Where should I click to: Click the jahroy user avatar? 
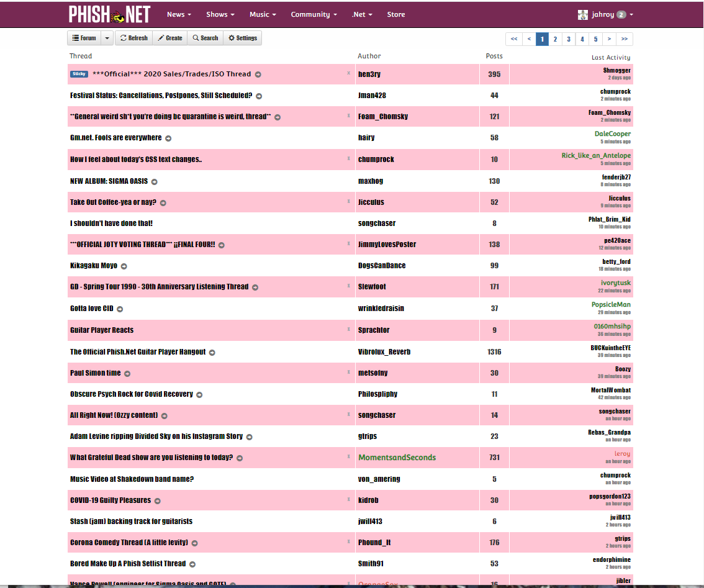pyautogui.click(x=582, y=15)
